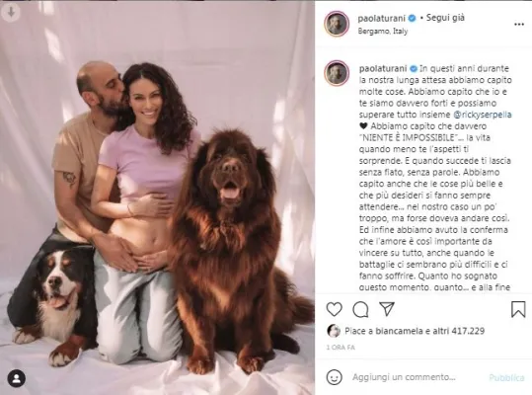Open the Bergamo, Italy location link

coord(383,32)
